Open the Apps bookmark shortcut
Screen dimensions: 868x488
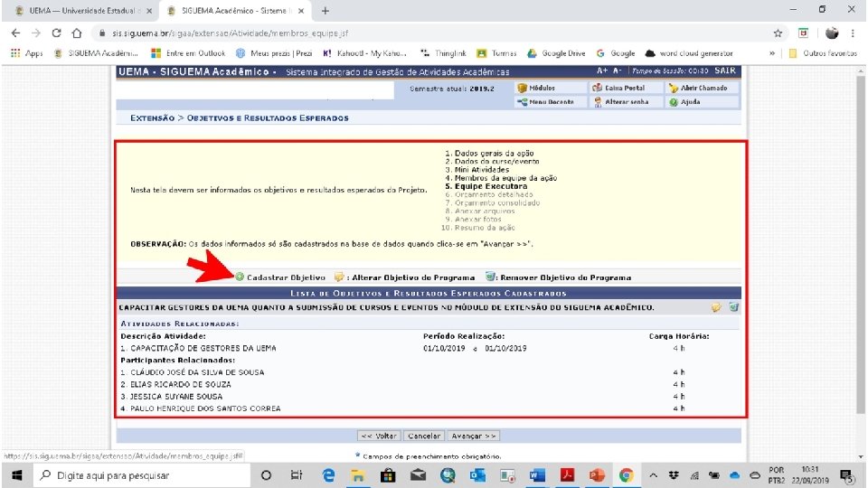pos(26,53)
